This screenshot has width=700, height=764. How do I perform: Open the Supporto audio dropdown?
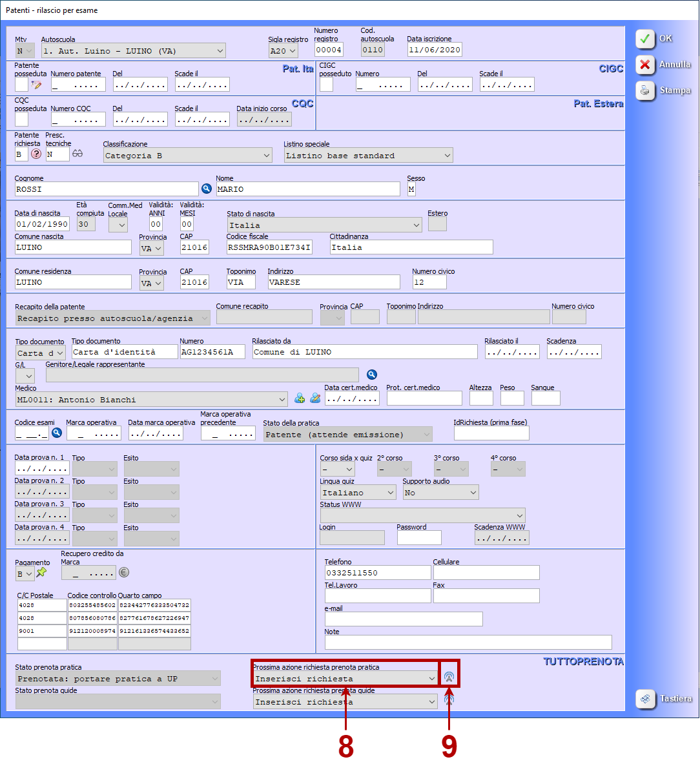pyautogui.click(x=440, y=492)
